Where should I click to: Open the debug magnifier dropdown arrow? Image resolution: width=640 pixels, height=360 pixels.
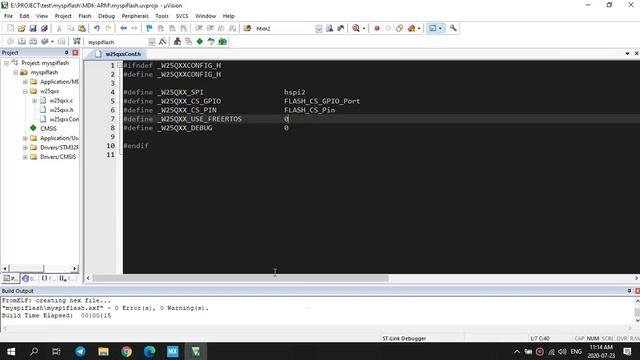(364, 29)
